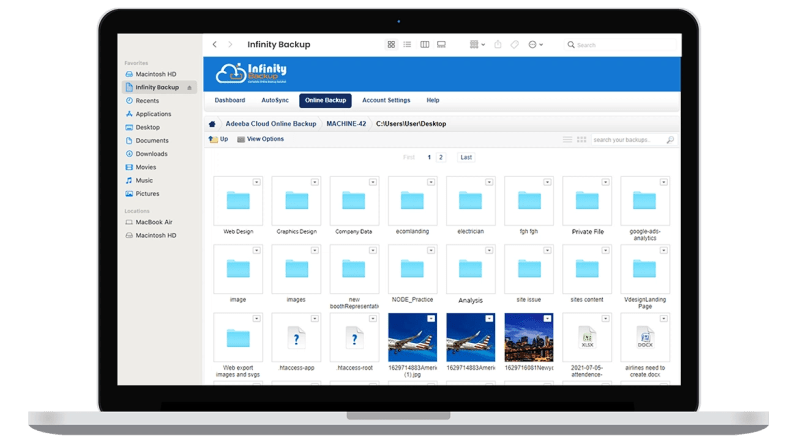Expand dropdown on Graphics Design folder
The height and width of the screenshot is (440, 799).
pos(314,182)
